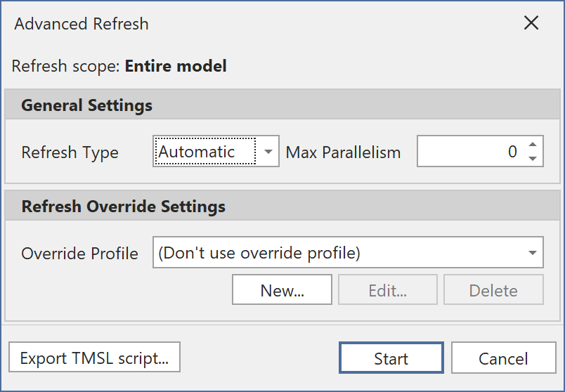This screenshot has height=392, width=565.
Task: Close the Advanced Refresh dialog with X
Action: pyautogui.click(x=531, y=23)
